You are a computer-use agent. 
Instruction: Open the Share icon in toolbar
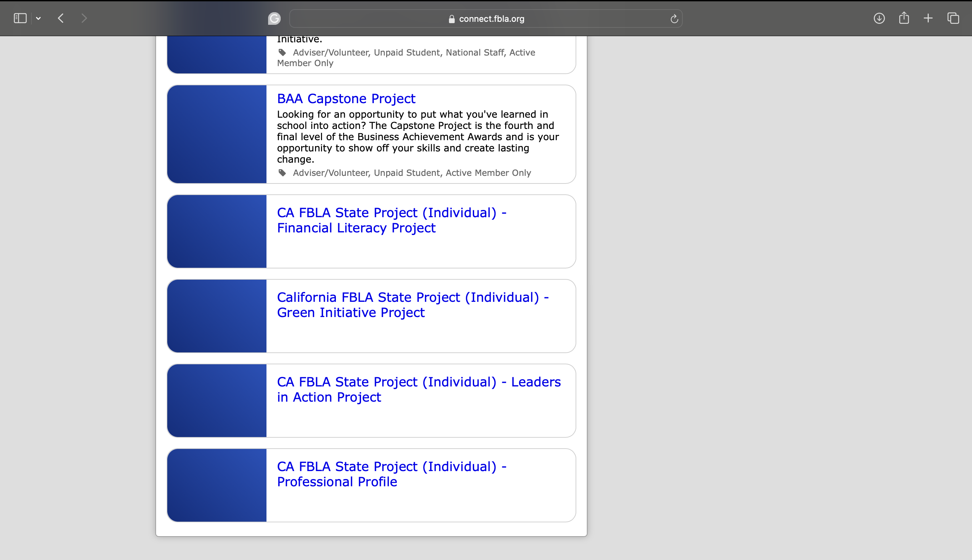point(904,18)
